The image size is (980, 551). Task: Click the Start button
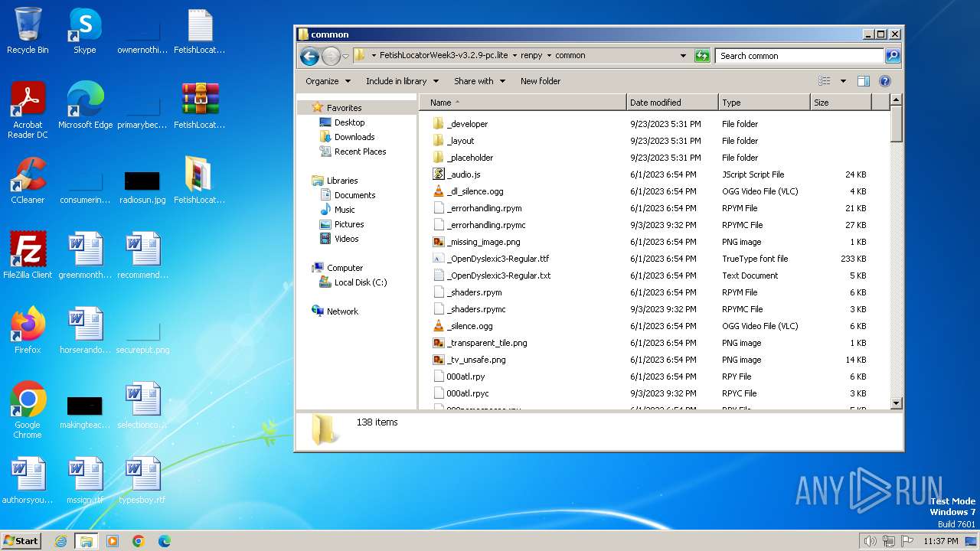tap(21, 541)
